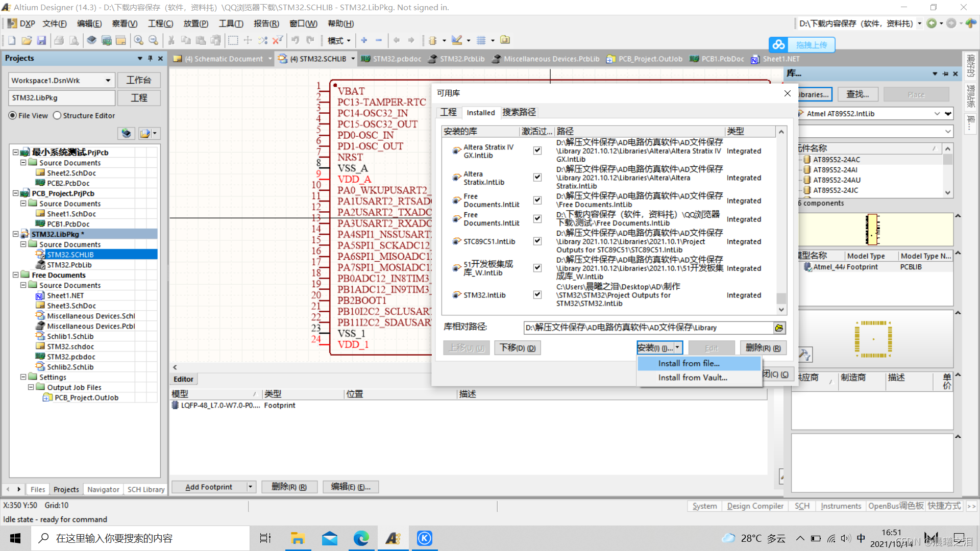Click the Zoom Out magnifier icon
This screenshot has width=980, height=551.
(x=153, y=40)
